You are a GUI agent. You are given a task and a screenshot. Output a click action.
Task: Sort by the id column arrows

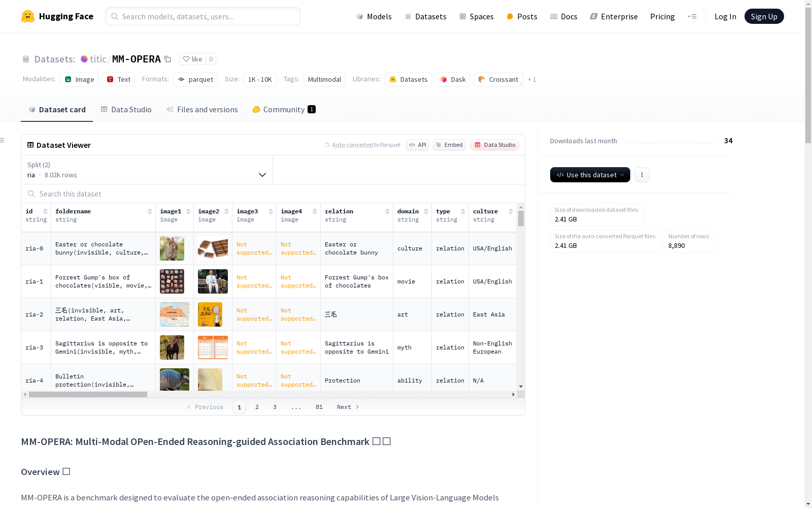pos(45,211)
